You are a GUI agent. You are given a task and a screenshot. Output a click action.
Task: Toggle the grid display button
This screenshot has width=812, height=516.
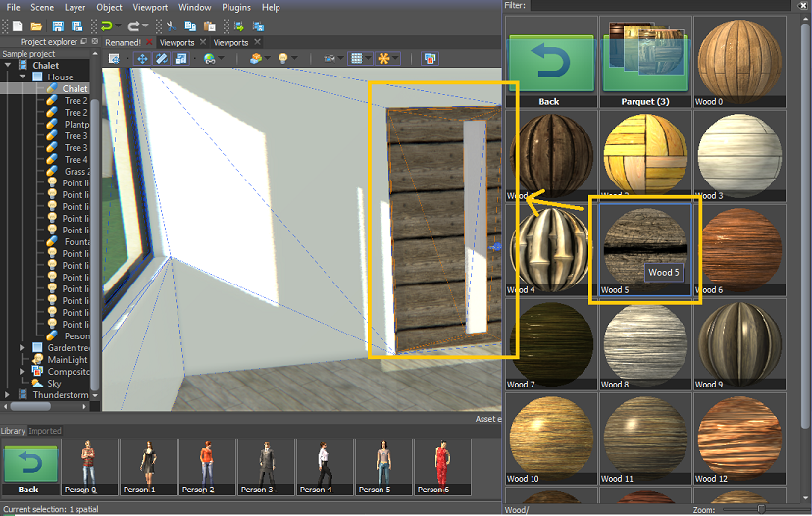pos(357,59)
